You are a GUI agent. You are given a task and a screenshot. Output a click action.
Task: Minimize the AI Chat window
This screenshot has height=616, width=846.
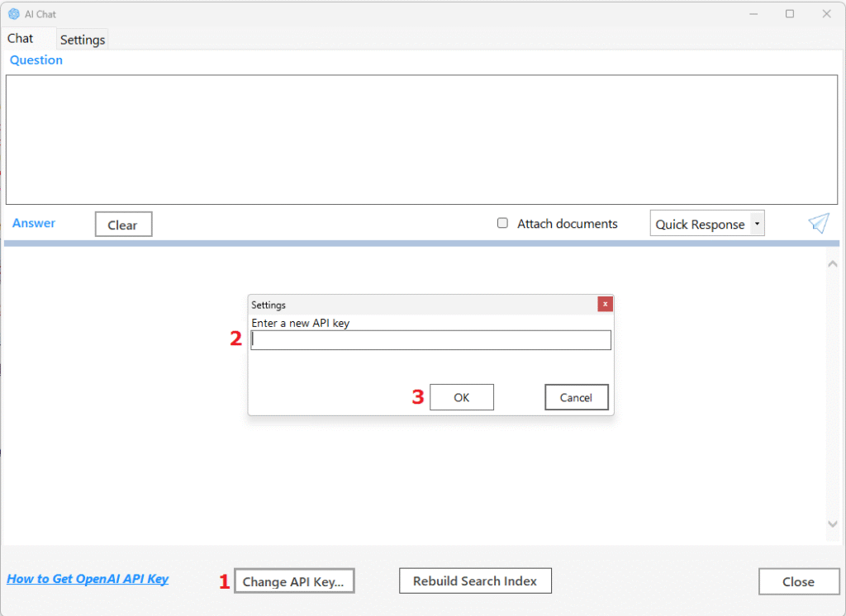(x=753, y=14)
